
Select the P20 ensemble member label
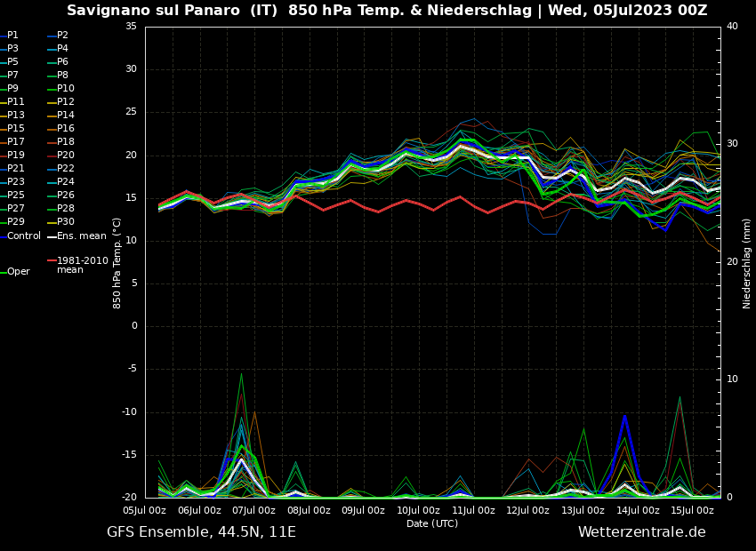pos(66,156)
